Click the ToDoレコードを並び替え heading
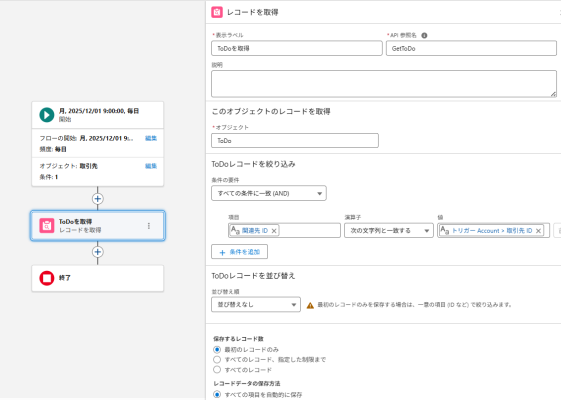The width and height of the screenshot is (561, 400). [253, 276]
